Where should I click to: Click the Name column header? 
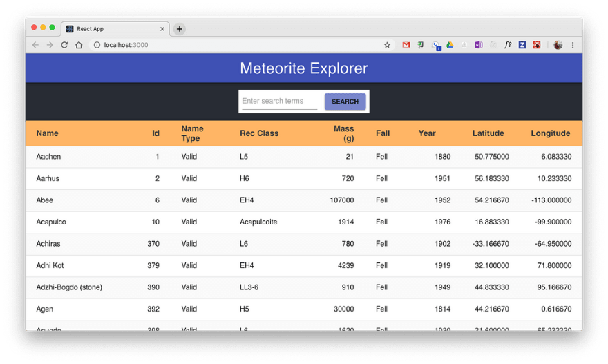[x=47, y=133]
